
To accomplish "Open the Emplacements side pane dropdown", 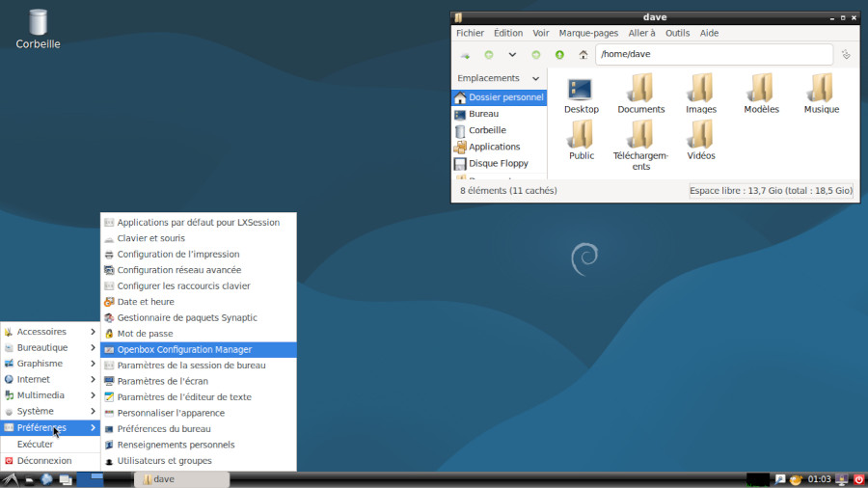I will point(535,78).
